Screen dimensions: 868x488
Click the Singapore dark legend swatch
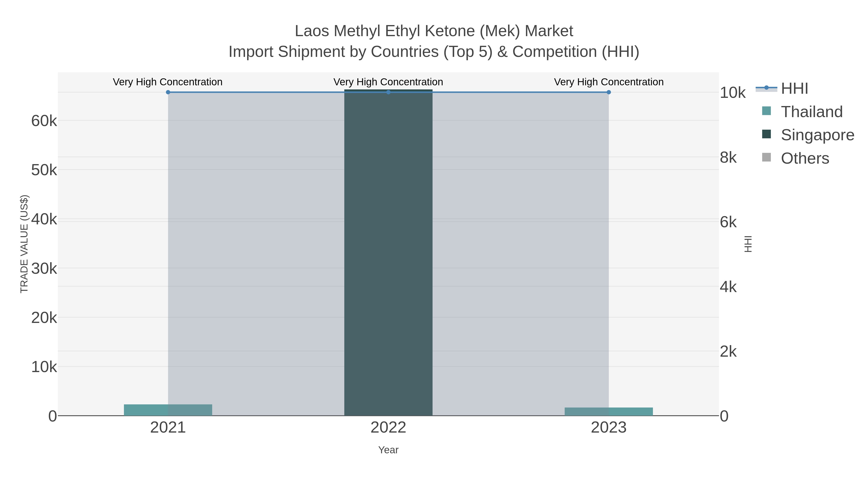click(766, 134)
